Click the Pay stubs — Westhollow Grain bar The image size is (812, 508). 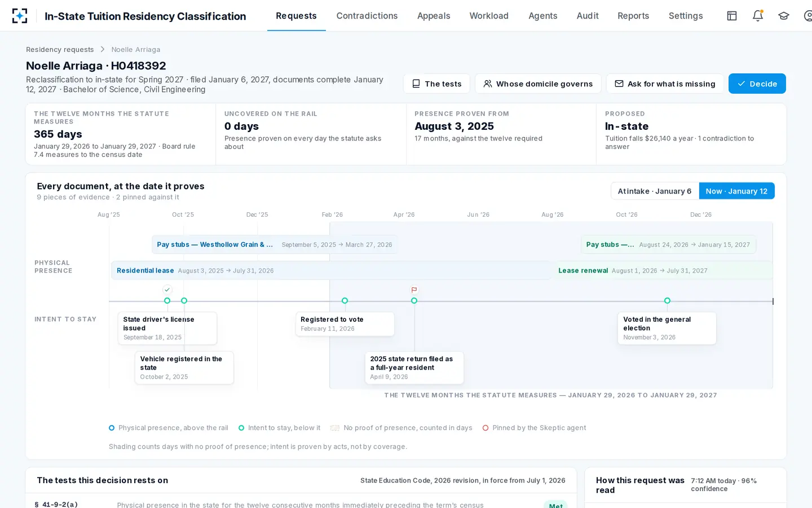pos(275,244)
